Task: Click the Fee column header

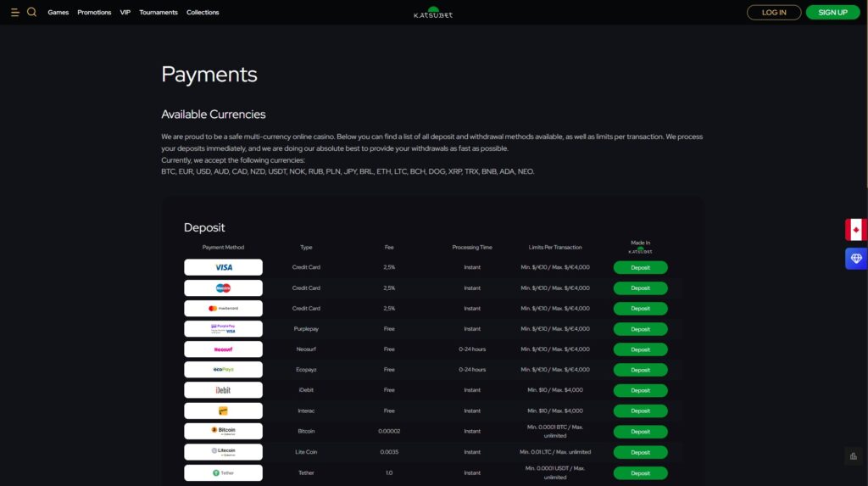Action: pyautogui.click(x=389, y=247)
